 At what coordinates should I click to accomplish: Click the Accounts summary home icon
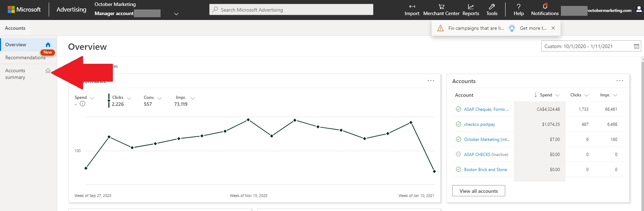click(48, 70)
